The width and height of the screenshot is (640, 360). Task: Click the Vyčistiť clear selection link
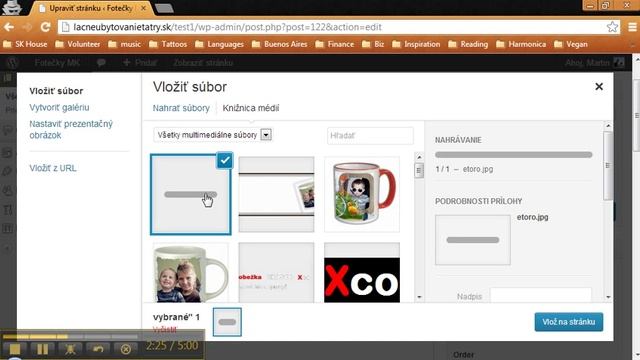[165, 329]
